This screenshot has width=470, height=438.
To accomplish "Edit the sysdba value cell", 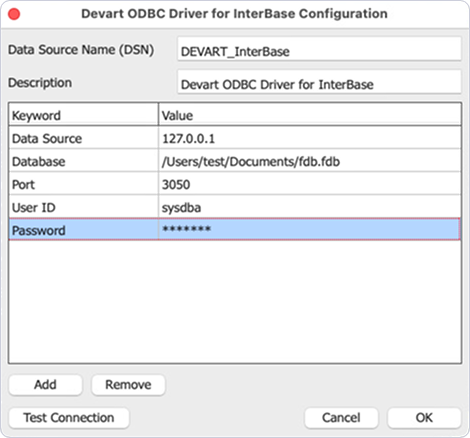I will [310, 207].
